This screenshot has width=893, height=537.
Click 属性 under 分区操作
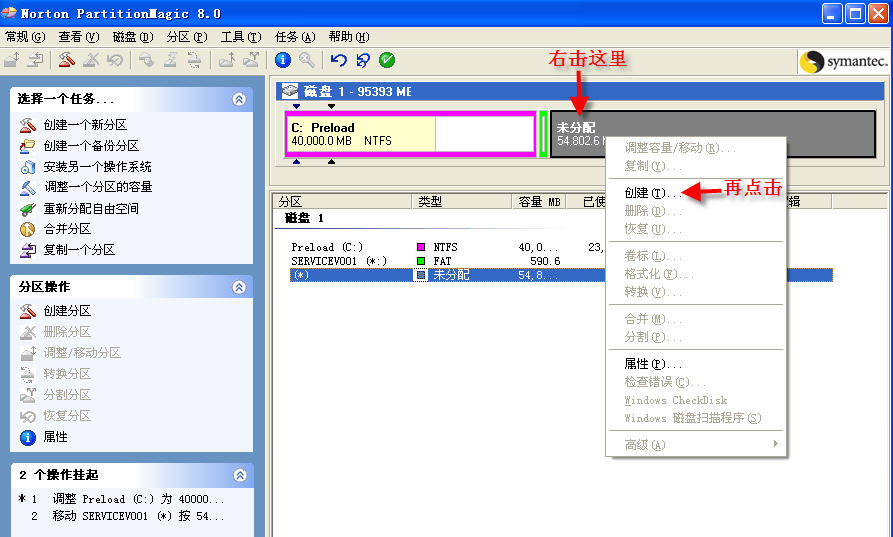(x=55, y=437)
